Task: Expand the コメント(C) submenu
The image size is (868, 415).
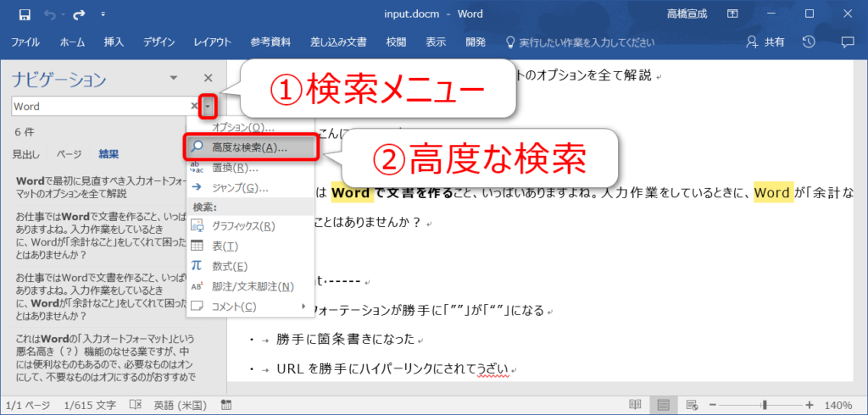Action: (x=251, y=306)
